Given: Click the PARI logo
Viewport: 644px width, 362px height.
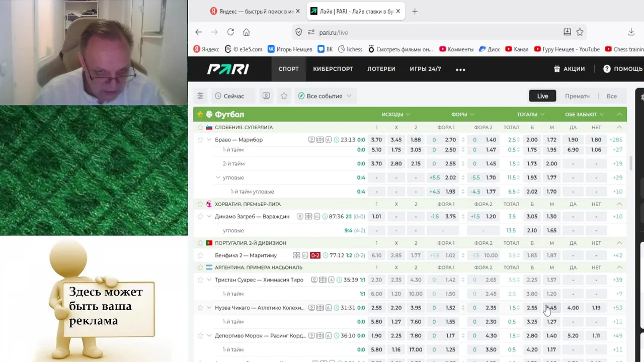Looking at the screenshot, I should click(228, 69).
